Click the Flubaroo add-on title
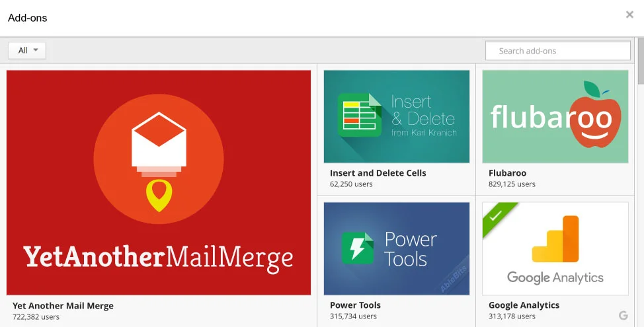The width and height of the screenshot is (644, 327). point(507,173)
